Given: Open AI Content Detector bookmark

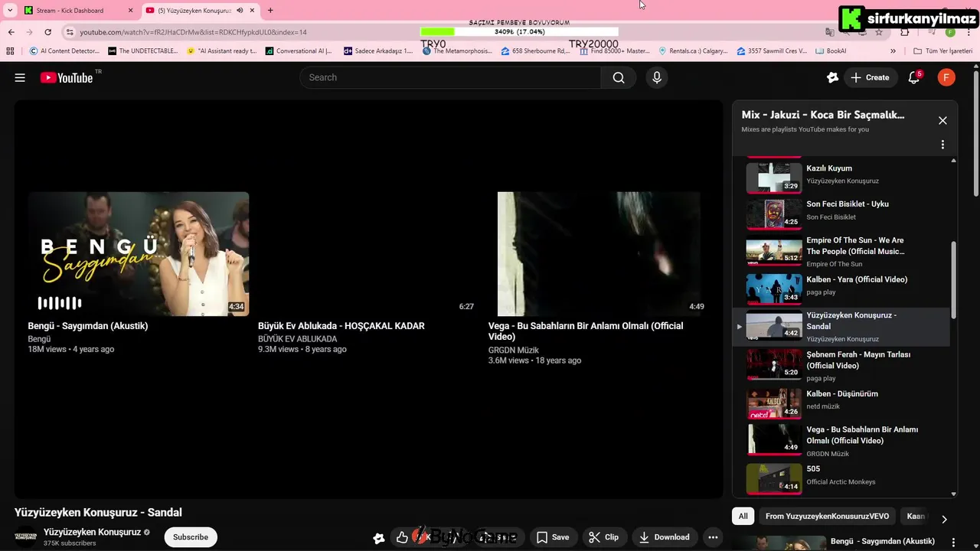Looking at the screenshot, I should pos(64,51).
